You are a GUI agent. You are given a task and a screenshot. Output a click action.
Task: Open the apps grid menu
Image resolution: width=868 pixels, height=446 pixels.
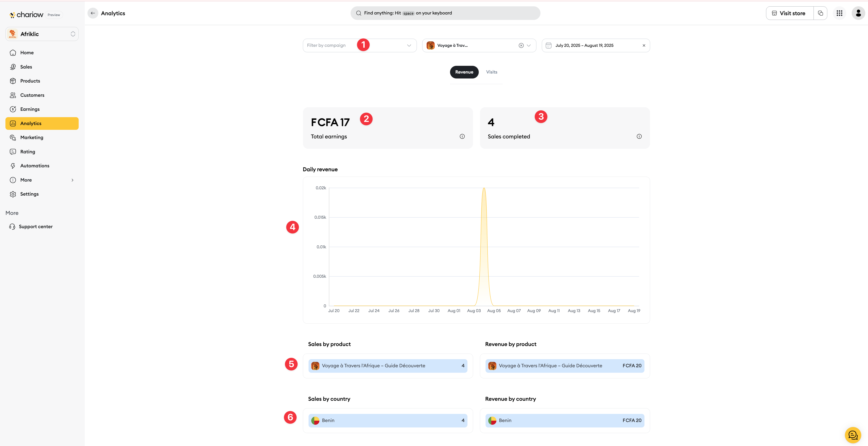click(839, 13)
